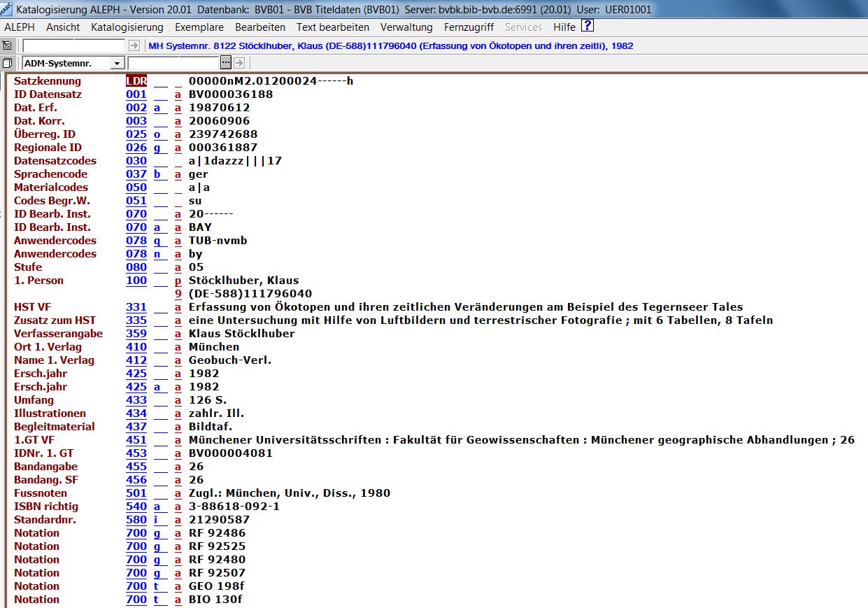
Task: Click the record bar icon left of first field
Action: coord(7,45)
